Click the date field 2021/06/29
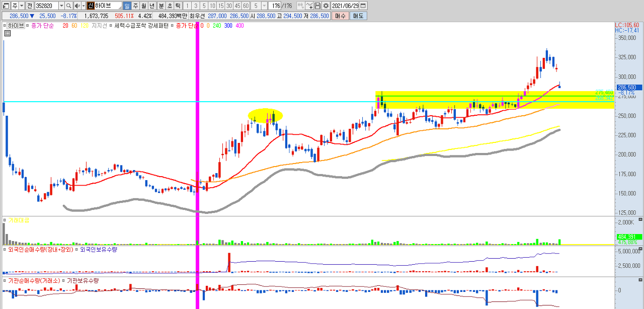The width and height of the screenshot is (644, 309). coord(345,6)
